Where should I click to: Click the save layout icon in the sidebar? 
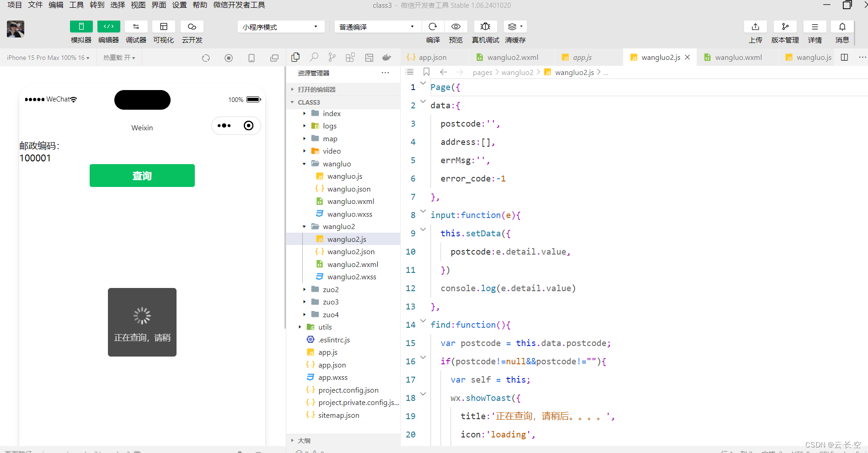pyautogui.click(x=369, y=57)
